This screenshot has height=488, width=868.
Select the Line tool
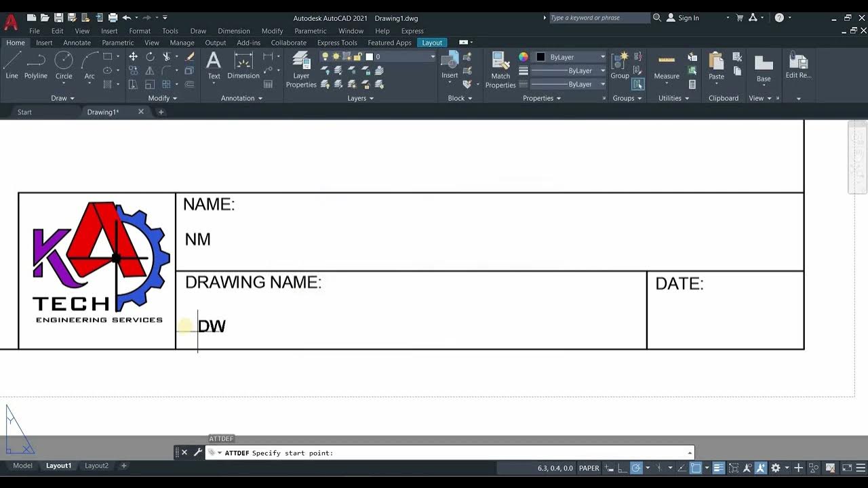click(x=12, y=66)
